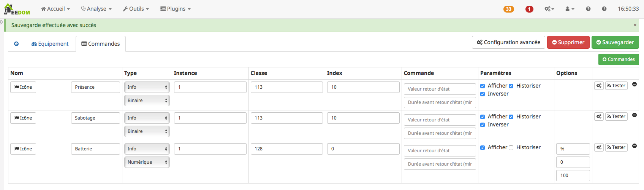Click the red Supprimer button
The width and height of the screenshot is (644, 190).
pos(568,42)
